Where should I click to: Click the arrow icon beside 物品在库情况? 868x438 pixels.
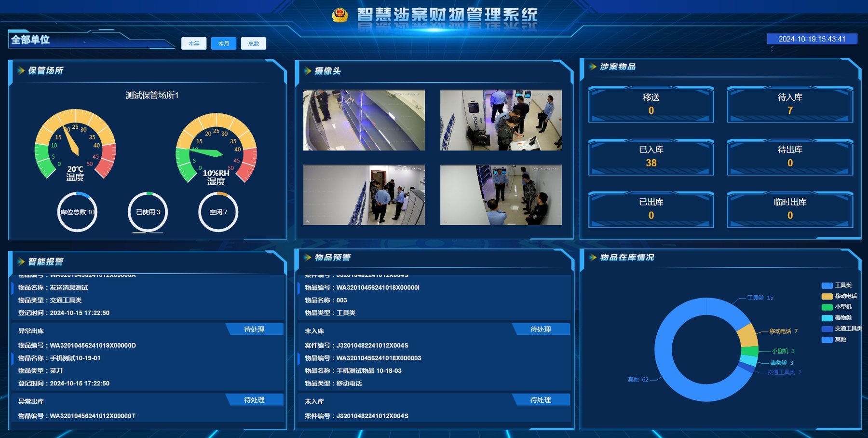tap(593, 257)
